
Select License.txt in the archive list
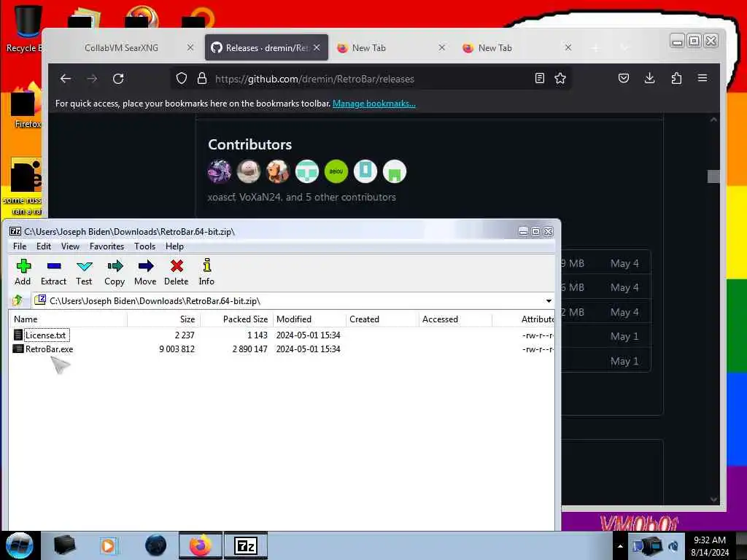click(45, 335)
